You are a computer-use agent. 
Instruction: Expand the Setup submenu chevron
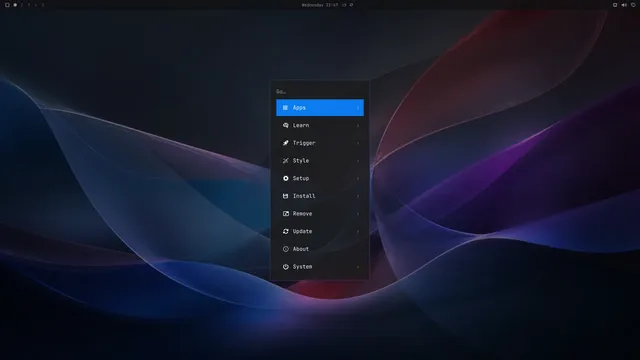point(358,178)
